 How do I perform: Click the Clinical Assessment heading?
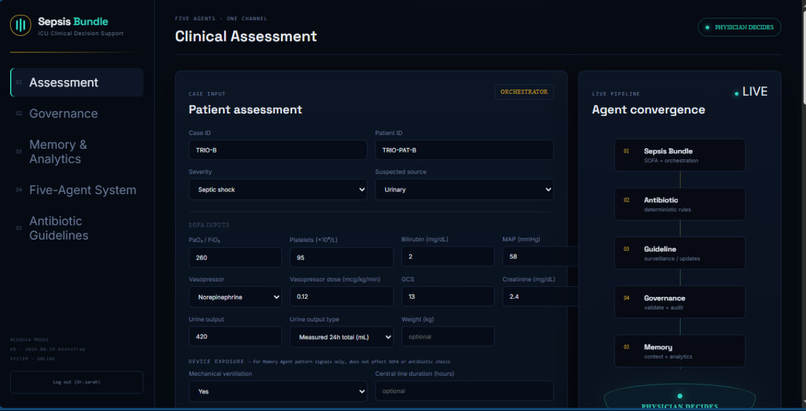246,36
